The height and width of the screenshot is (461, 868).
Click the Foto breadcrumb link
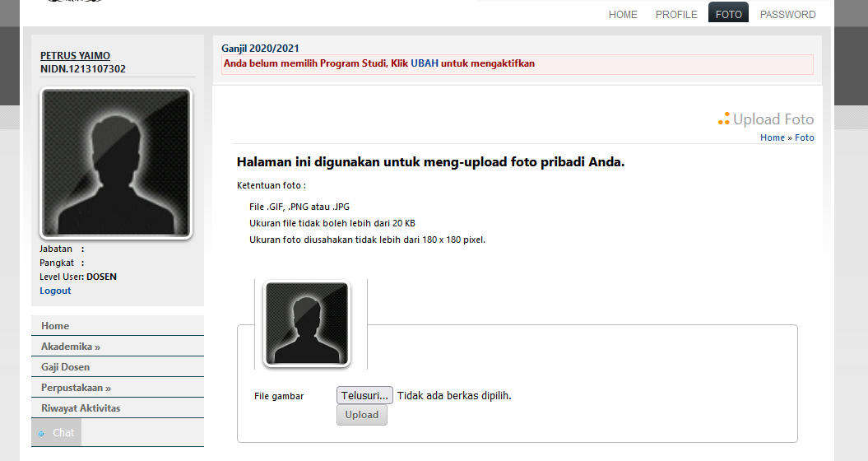[804, 137]
